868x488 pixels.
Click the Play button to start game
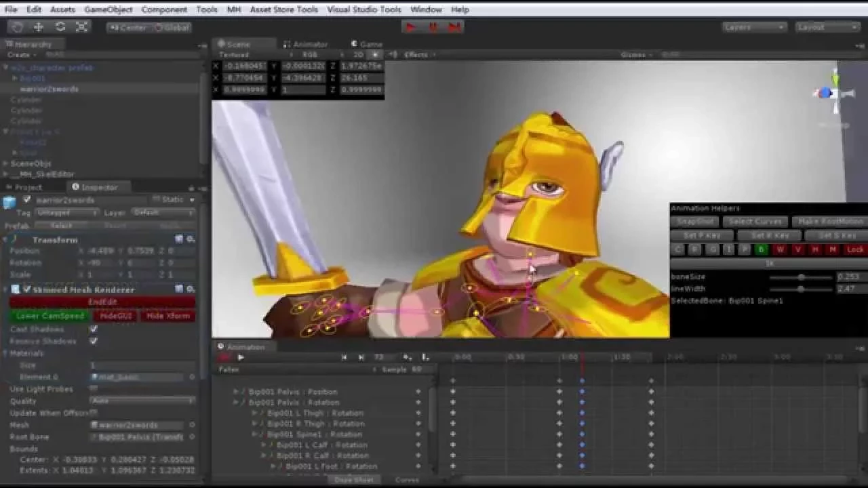pyautogui.click(x=410, y=27)
